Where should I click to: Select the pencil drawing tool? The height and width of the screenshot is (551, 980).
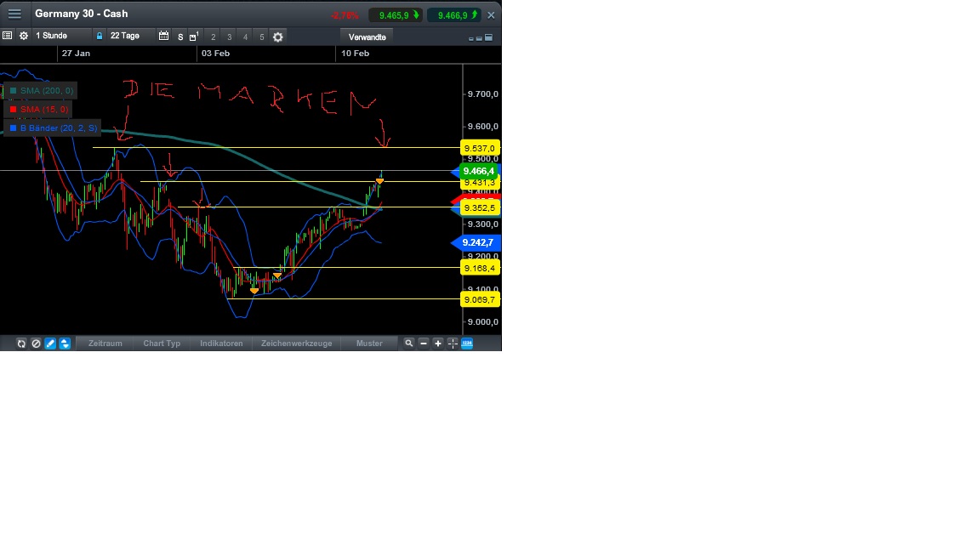pyautogui.click(x=48, y=344)
